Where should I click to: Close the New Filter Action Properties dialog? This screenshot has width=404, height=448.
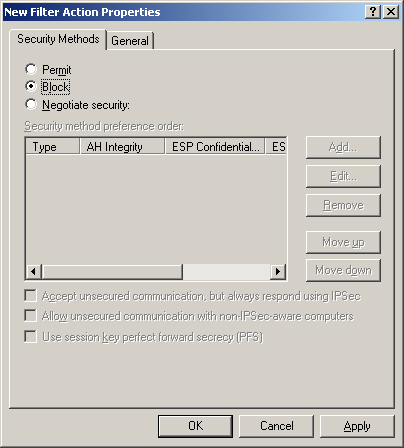point(391,12)
